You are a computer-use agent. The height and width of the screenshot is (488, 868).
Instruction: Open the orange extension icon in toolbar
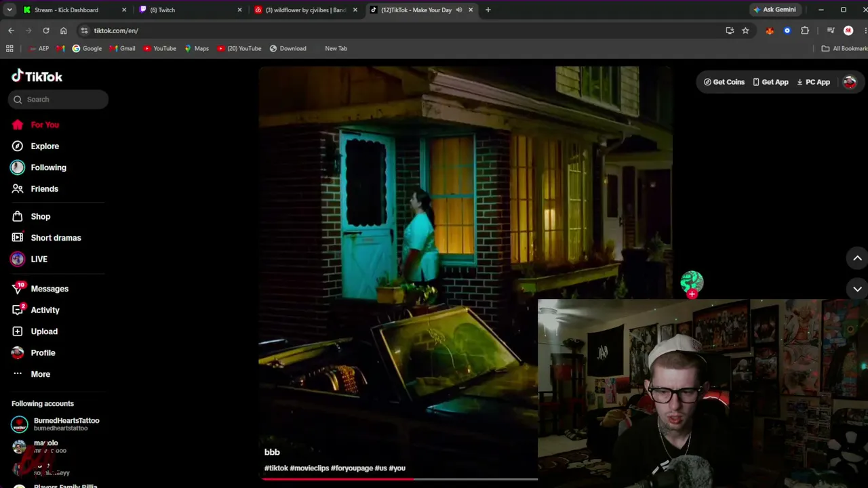tap(770, 30)
